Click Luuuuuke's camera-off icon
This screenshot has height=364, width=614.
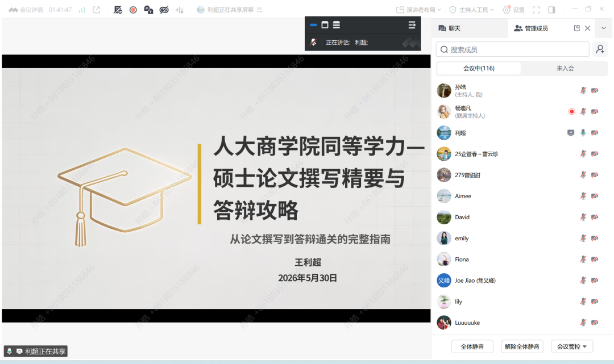point(595,323)
